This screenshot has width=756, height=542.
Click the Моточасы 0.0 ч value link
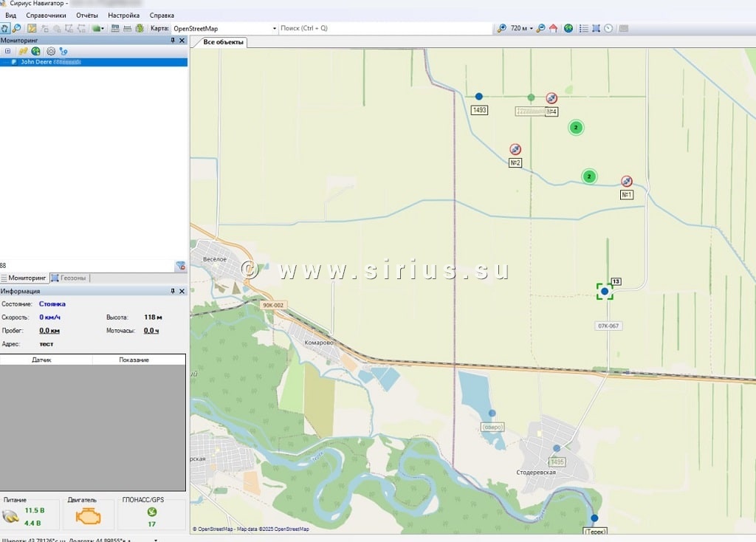point(151,331)
